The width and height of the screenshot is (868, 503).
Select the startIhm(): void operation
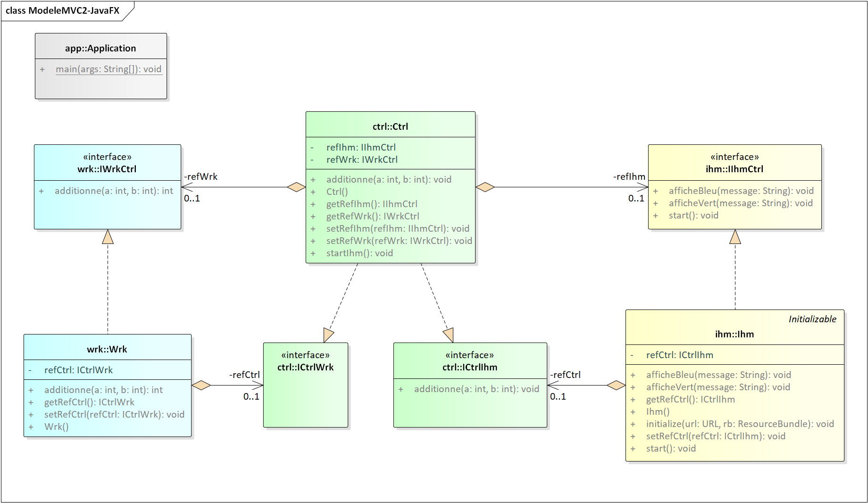tap(359, 253)
